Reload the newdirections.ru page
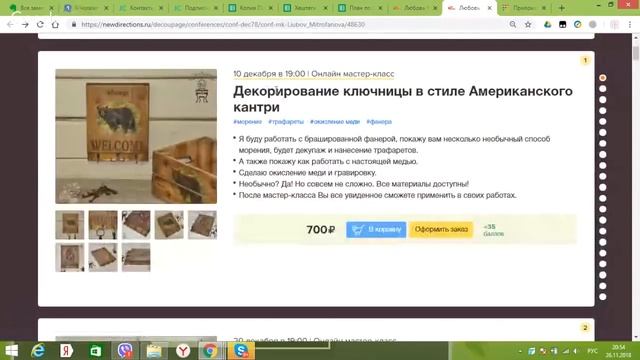Viewport: 640px width, 360px height. point(40,24)
